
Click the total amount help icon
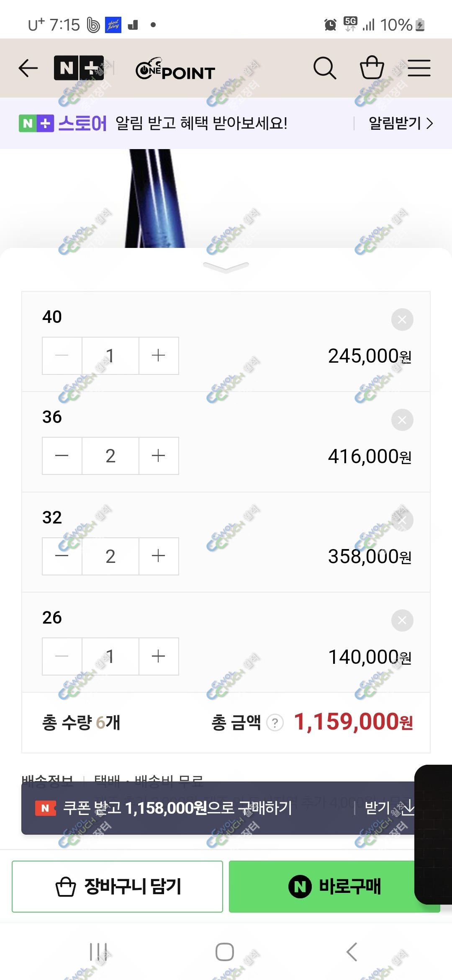point(275,723)
